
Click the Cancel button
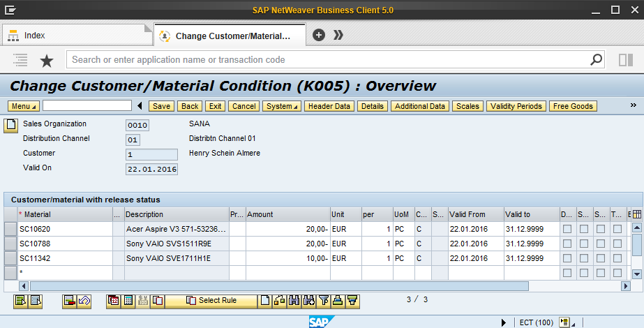pyautogui.click(x=244, y=106)
